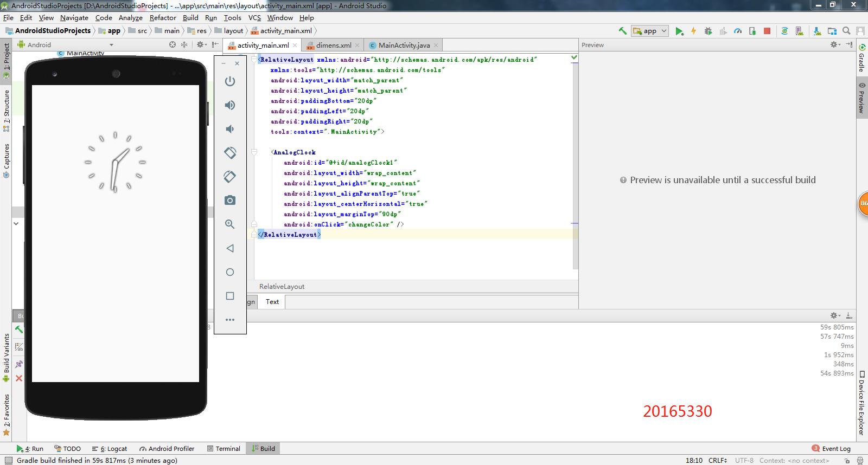This screenshot has width=868, height=465.
Task: Click the Run with Coverage icon
Action: [x=723, y=31]
